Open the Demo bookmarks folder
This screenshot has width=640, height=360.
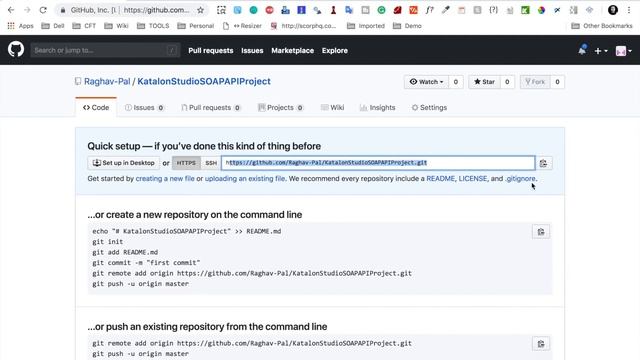pyautogui.click(x=407, y=26)
